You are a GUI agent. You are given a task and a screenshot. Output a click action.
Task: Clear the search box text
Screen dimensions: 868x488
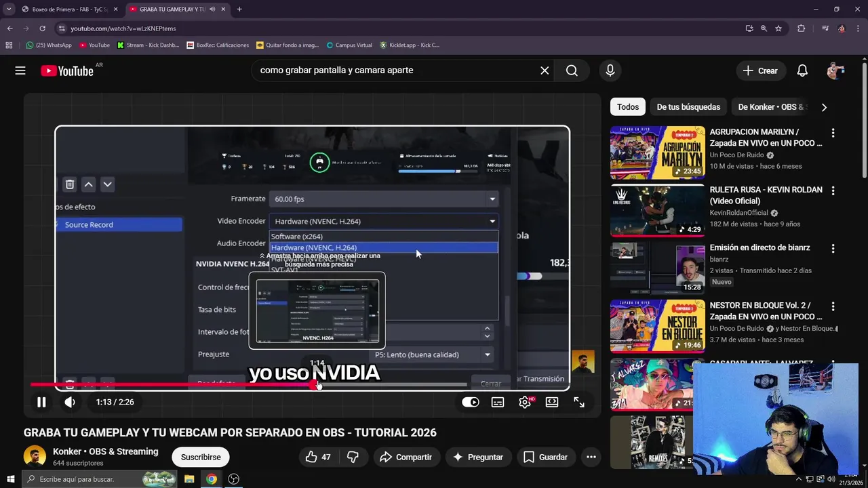(545, 70)
